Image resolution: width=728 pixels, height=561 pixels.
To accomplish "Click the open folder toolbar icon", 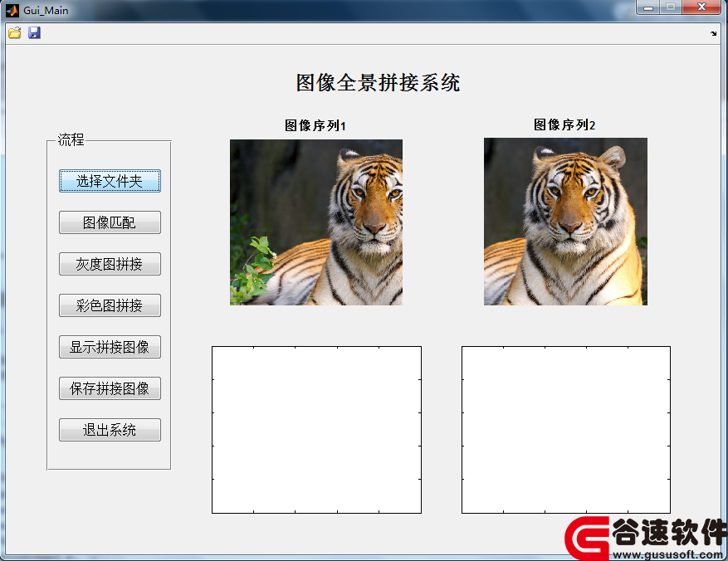I will (14, 33).
